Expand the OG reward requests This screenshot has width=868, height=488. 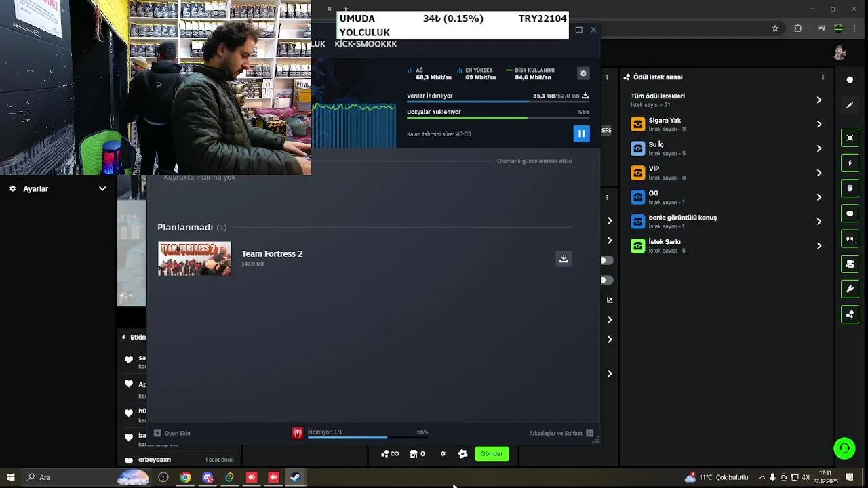pyautogui.click(x=819, y=197)
